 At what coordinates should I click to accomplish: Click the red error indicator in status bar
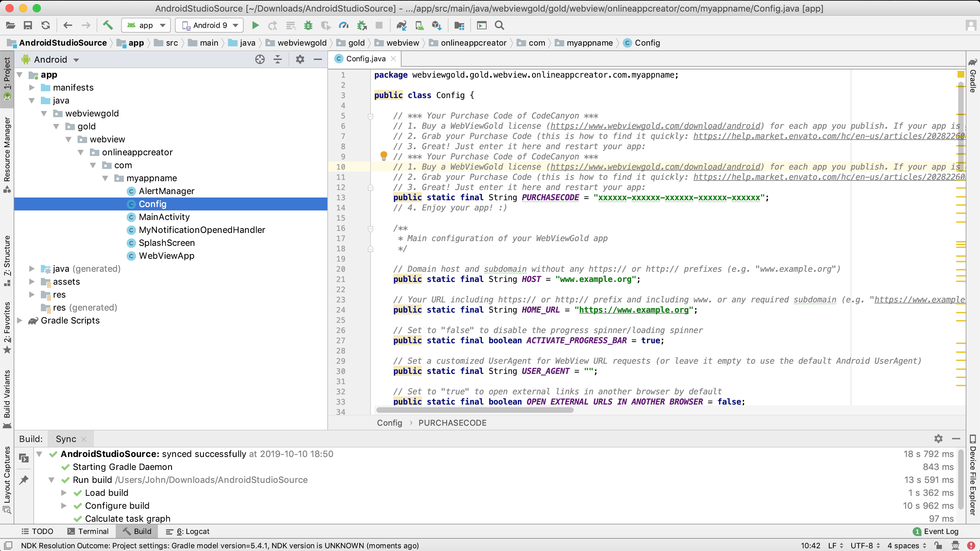[971, 546]
